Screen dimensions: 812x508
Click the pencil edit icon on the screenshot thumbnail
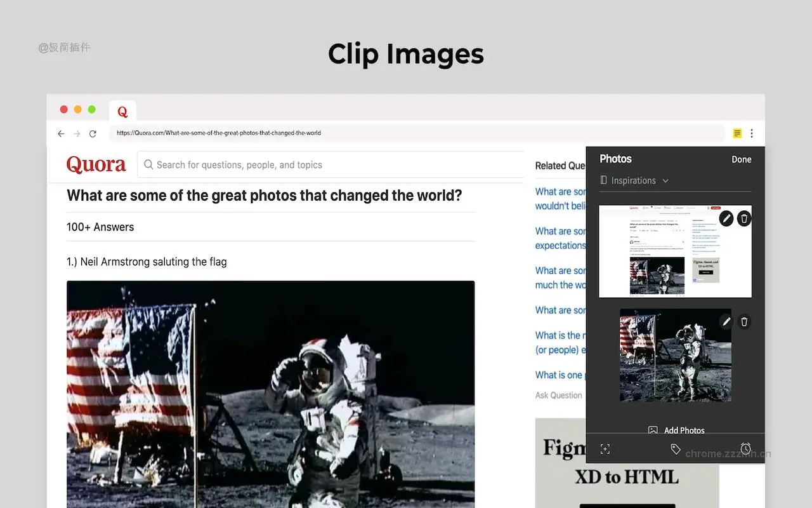[x=726, y=218]
